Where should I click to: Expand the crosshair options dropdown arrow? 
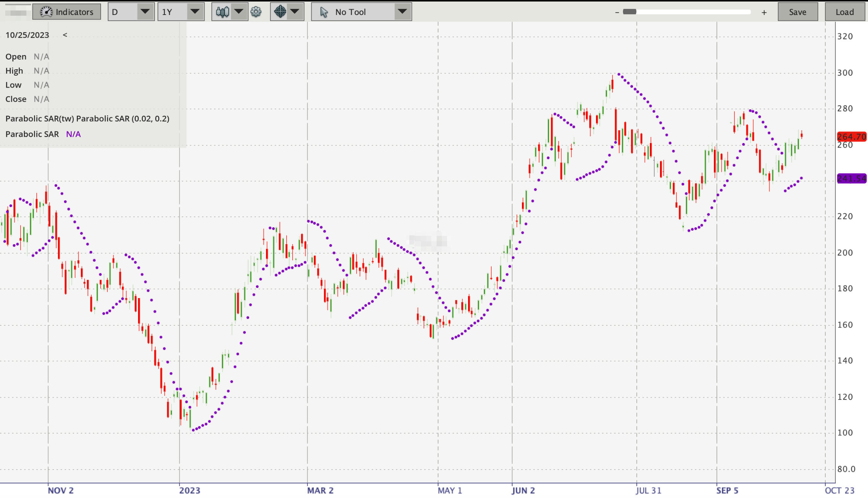click(295, 12)
